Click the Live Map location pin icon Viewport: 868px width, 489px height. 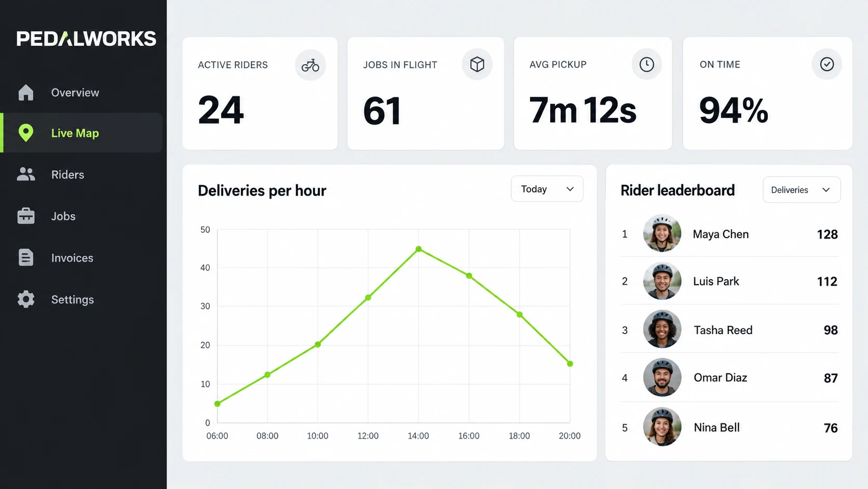point(26,133)
